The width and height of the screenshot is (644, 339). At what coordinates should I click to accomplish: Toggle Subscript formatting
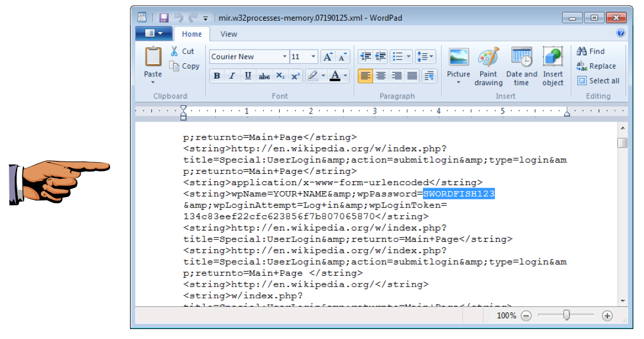coord(280,76)
